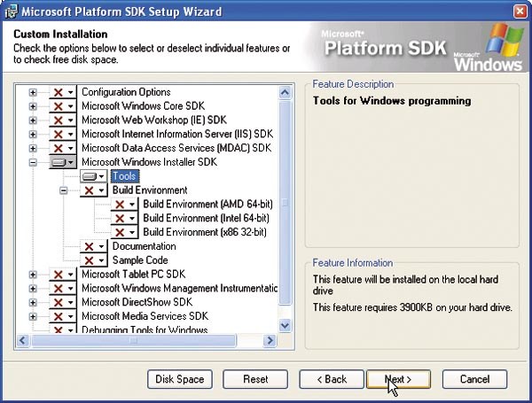Click the Disk Space button
The height and width of the screenshot is (403, 532).
(x=180, y=379)
